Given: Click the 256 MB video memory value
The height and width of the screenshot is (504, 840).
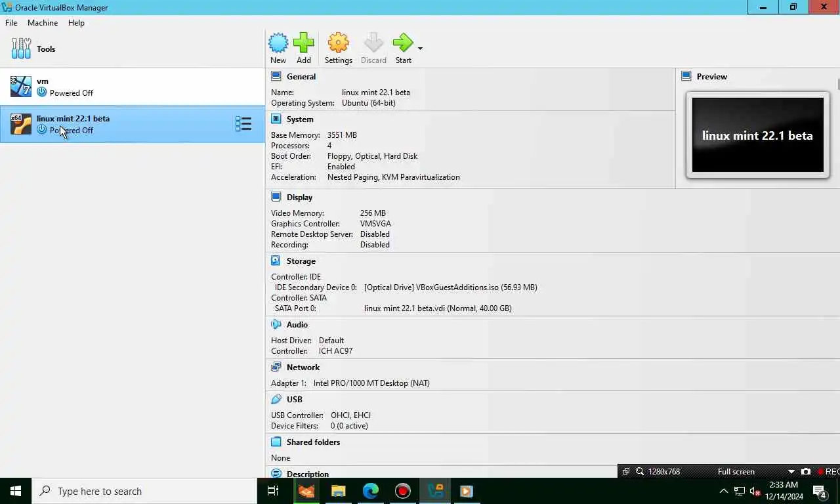Looking at the screenshot, I should (373, 213).
